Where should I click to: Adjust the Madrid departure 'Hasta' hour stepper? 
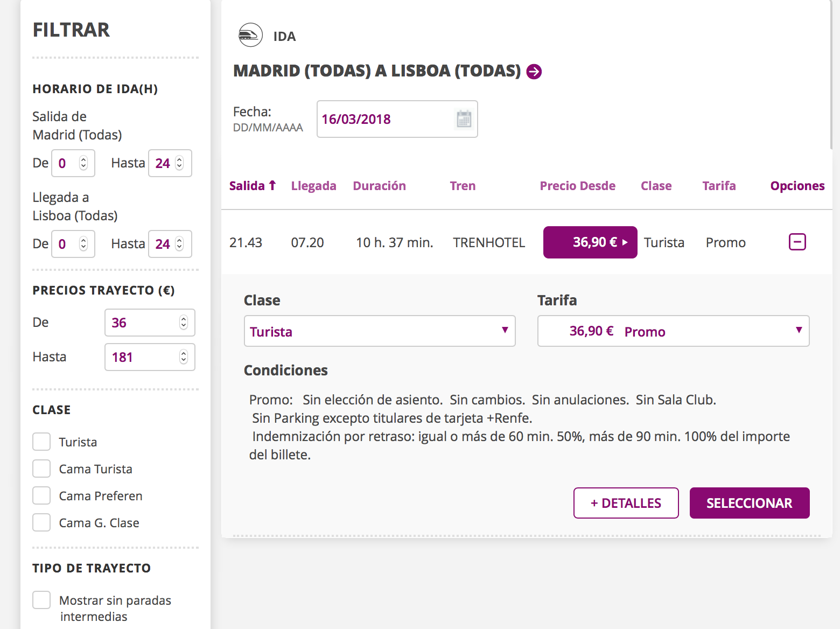179,163
